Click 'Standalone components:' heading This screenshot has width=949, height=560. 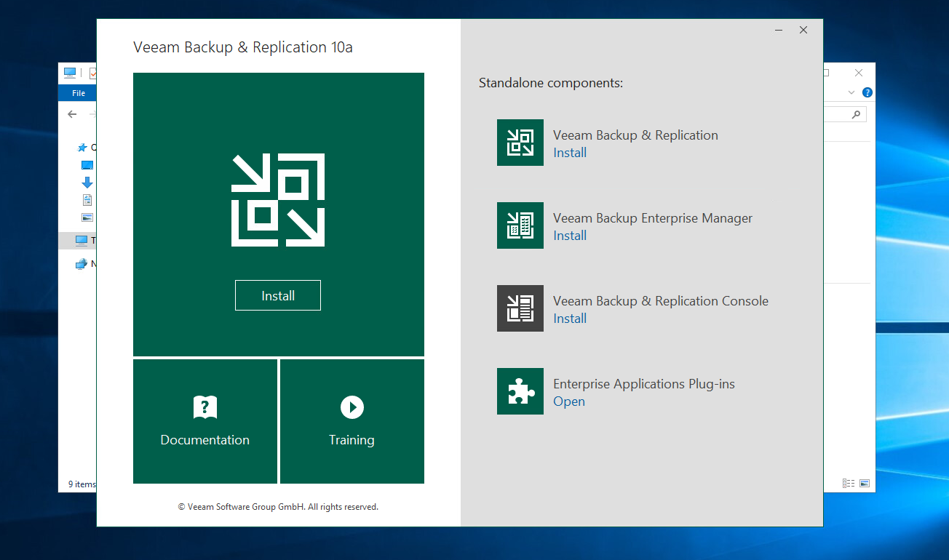coord(551,83)
